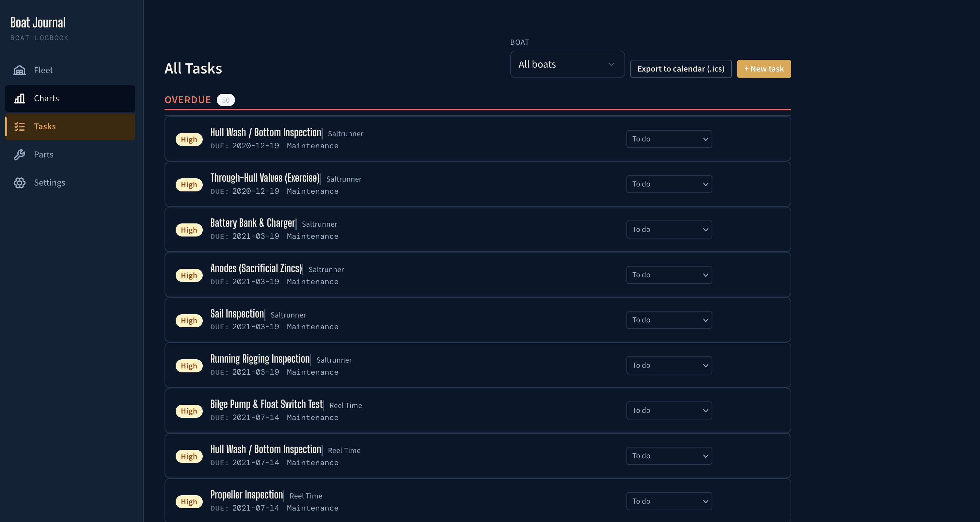Select Tasks in the sidebar
Screen dimensions: 980x522
[70, 126]
